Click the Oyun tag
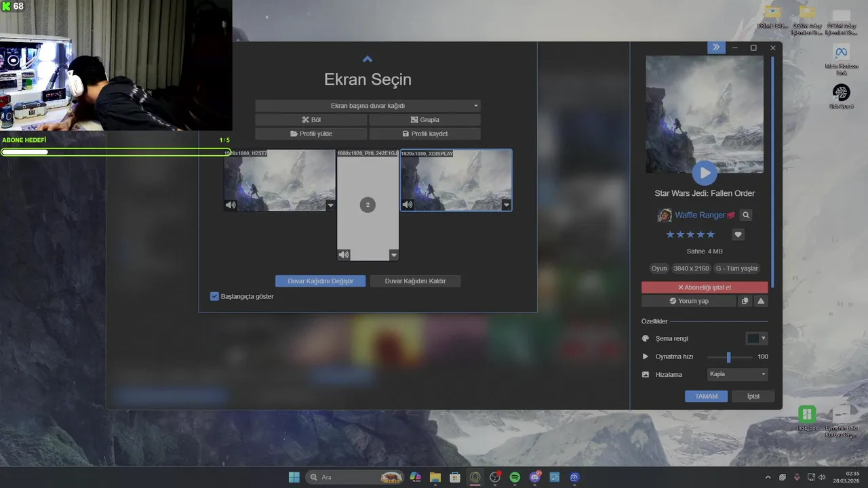 click(x=659, y=268)
